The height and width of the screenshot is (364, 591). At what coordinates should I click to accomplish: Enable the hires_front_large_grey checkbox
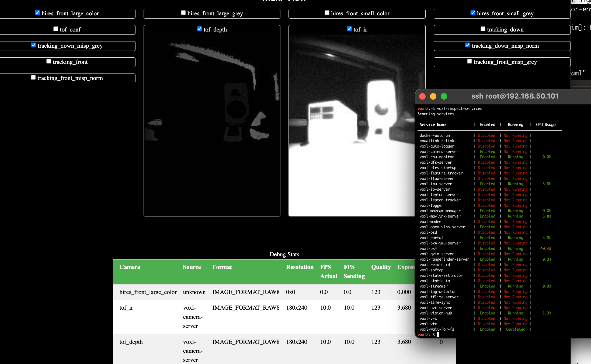(x=183, y=13)
